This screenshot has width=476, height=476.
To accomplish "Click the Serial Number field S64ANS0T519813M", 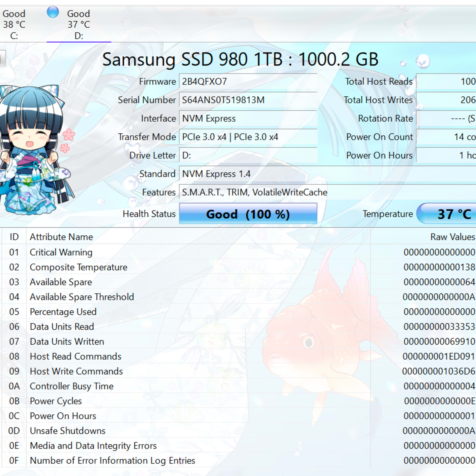I will point(248,100).
